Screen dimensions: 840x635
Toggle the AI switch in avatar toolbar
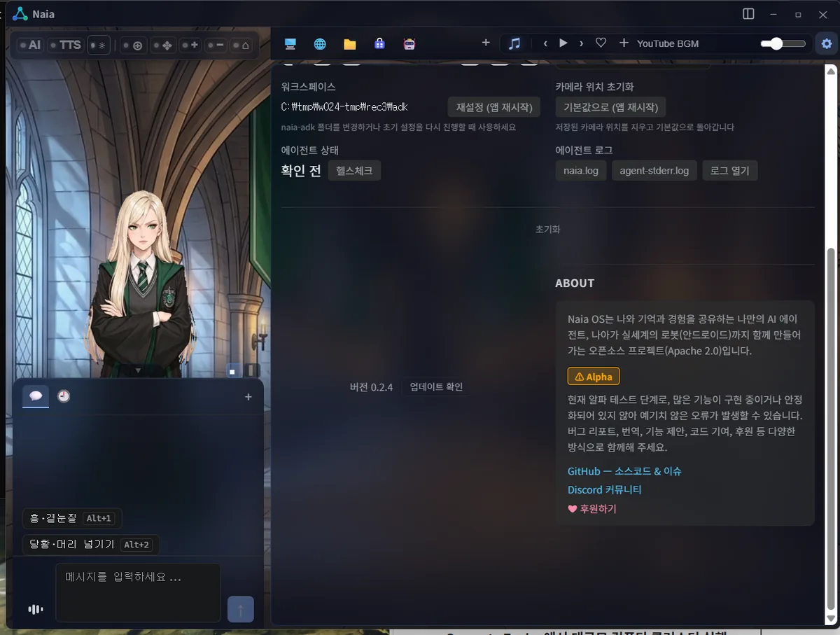(30, 45)
